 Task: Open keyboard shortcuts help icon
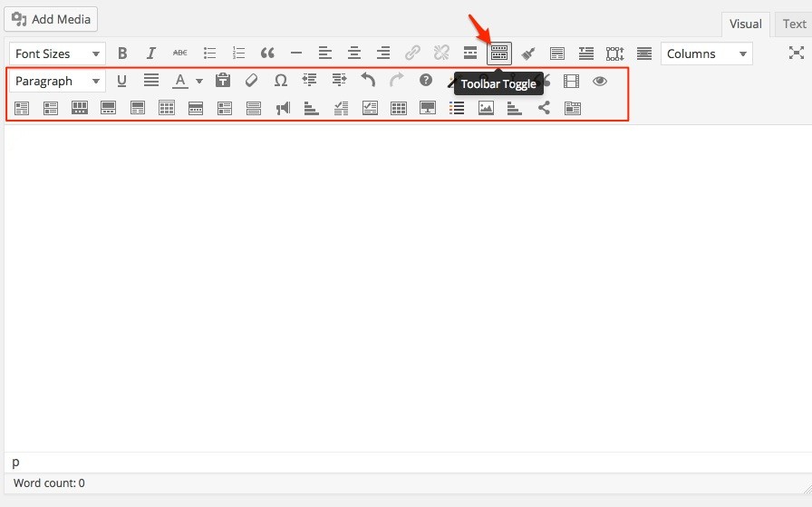pos(426,81)
